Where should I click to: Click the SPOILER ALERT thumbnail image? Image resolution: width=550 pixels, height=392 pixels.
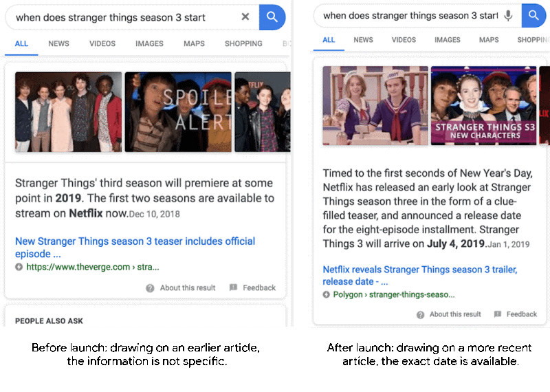click(x=178, y=112)
